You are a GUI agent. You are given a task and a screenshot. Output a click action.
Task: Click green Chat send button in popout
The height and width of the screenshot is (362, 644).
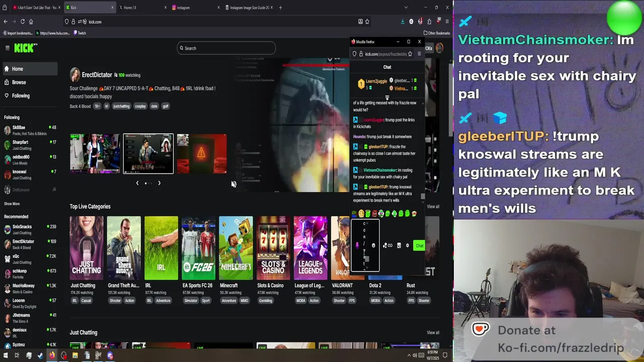[x=419, y=245]
